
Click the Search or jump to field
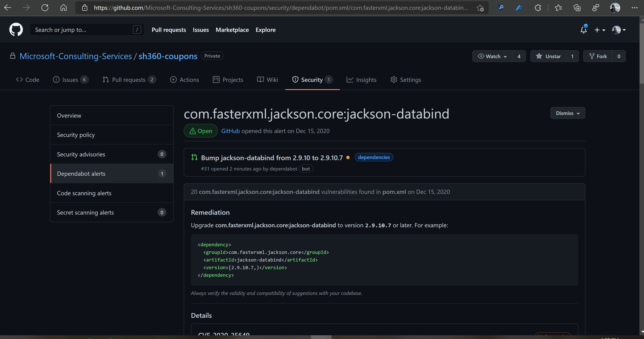(87, 29)
